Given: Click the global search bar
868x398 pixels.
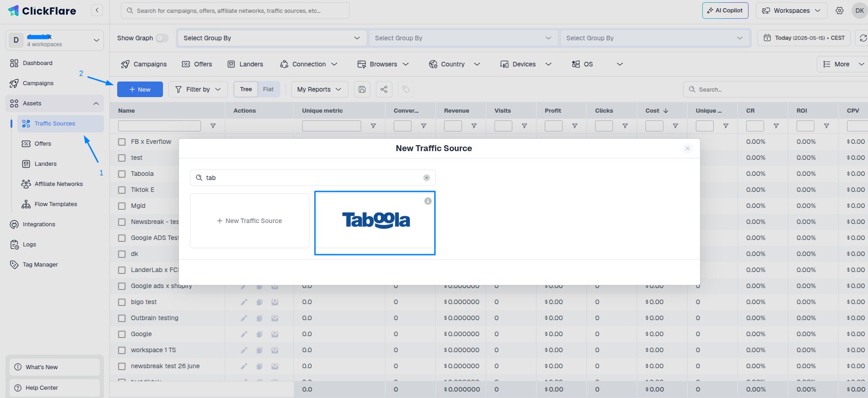Looking at the screenshot, I should point(235,11).
